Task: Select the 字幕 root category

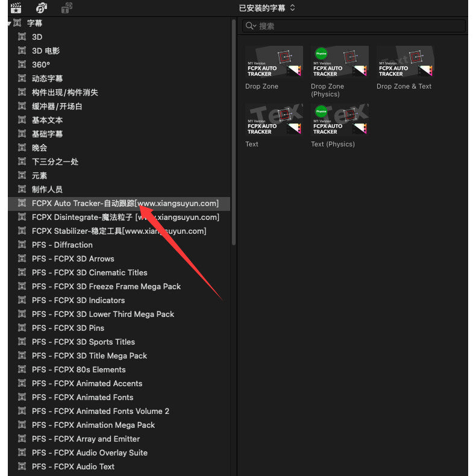Action: coord(119,23)
